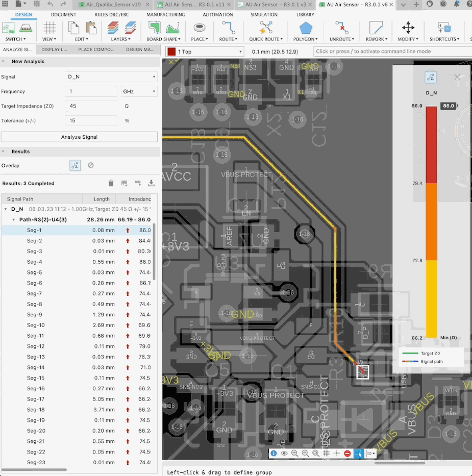Delete results with the trash icon
Screen dimensions: 472x476
pyautogui.click(x=111, y=183)
